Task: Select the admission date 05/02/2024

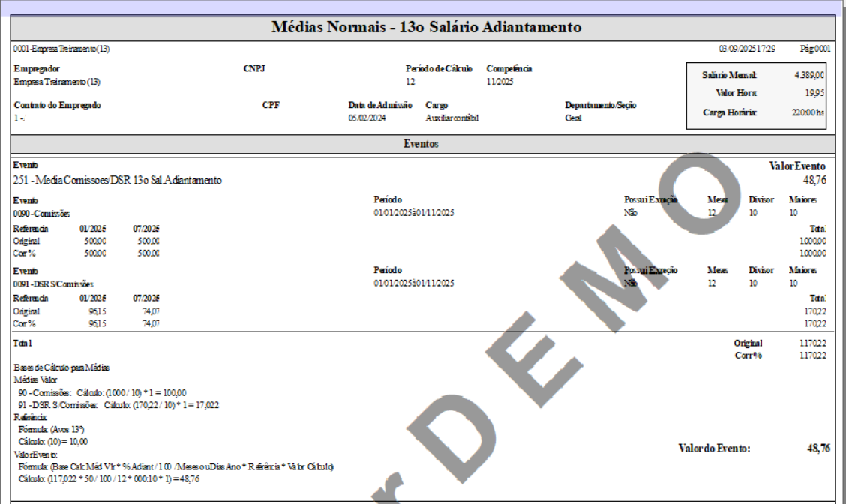Action: click(x=367, y=118)
